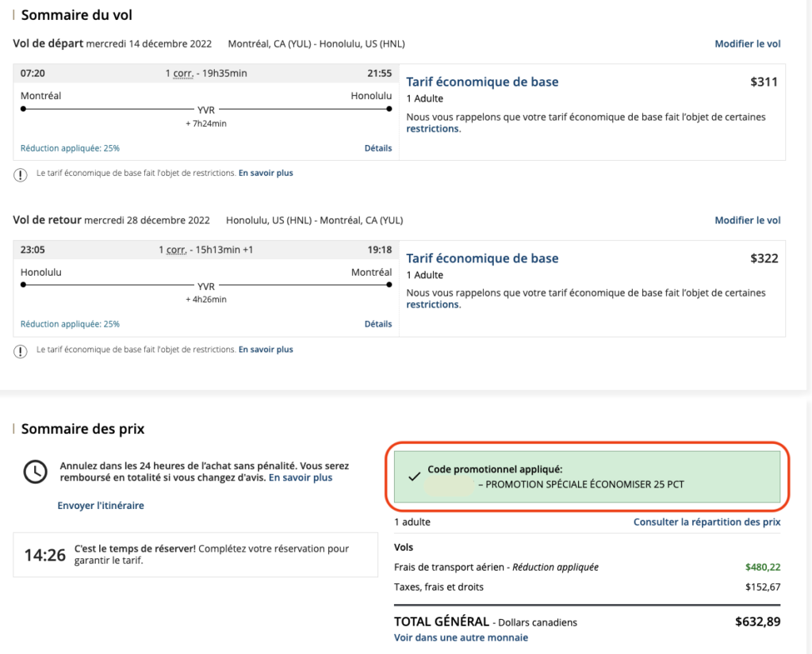Image resolution: width=812 pixels, height=654 pixels.
Task: Click the Tarif économique de base heading priced $322
Action: [x=482, y=258]
